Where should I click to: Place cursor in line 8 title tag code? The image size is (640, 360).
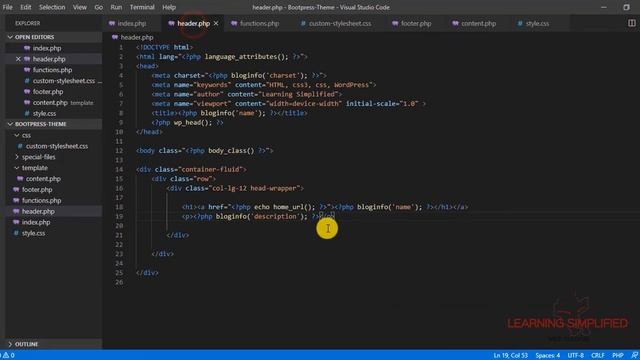229,113
